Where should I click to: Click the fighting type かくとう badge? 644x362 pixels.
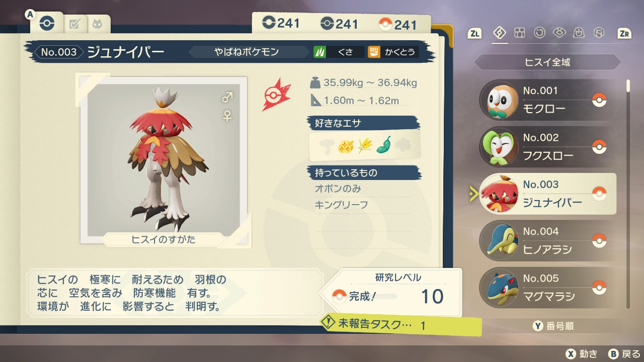coord(393,52)
